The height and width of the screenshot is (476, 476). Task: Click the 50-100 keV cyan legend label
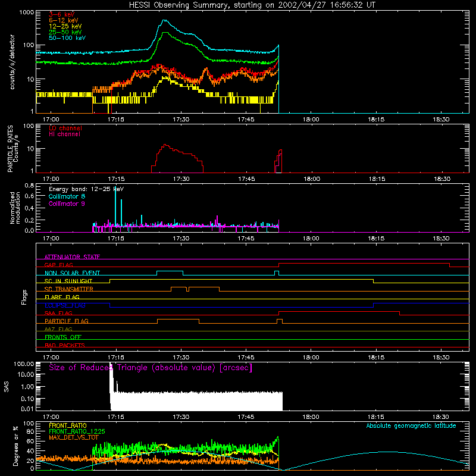pos(67,38)
